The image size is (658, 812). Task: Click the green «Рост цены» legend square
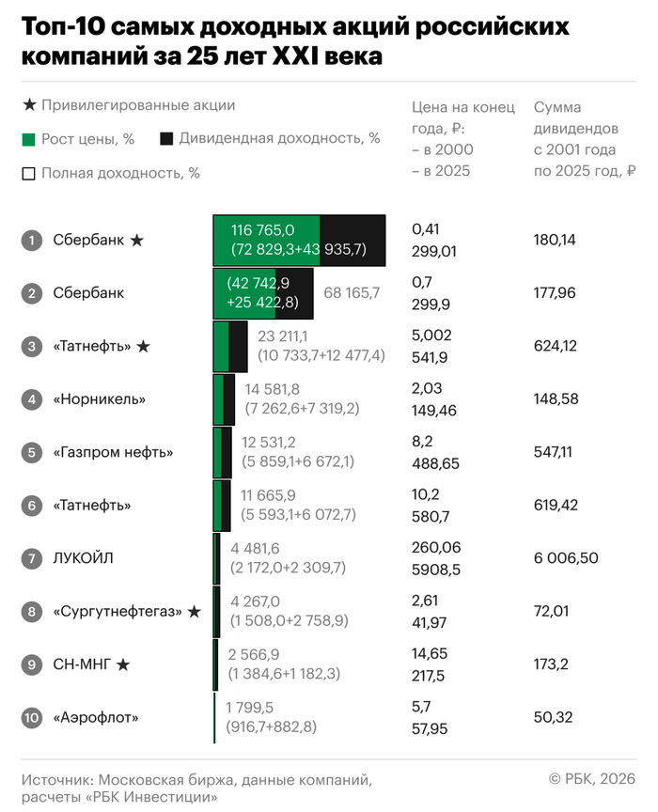point(28,139)
